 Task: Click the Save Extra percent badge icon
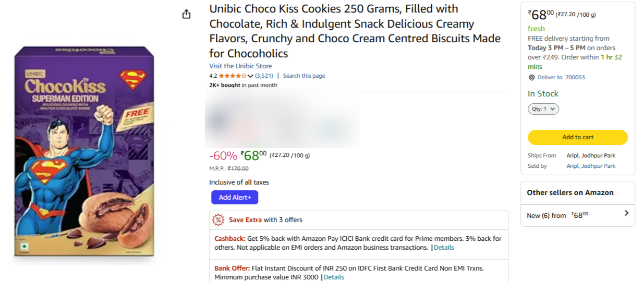pos(218,220)
